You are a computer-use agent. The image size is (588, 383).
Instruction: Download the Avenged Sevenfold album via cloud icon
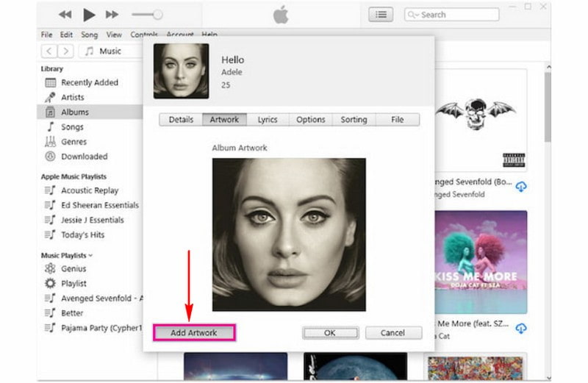pos(521,187)
